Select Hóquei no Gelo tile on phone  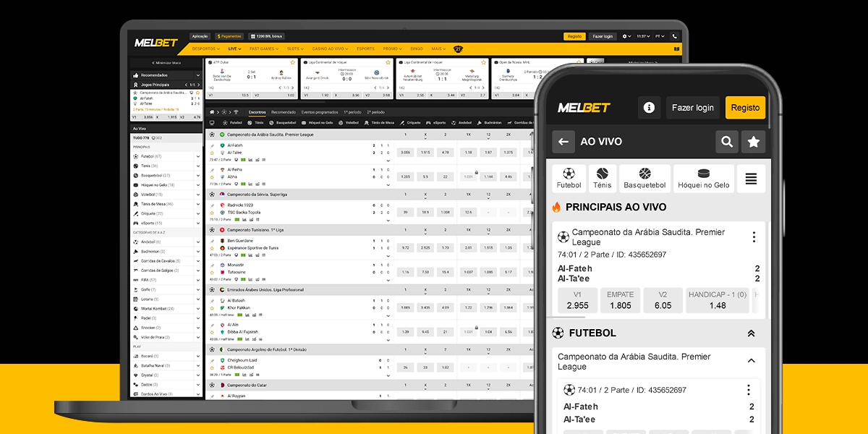(x=703, y=179)
